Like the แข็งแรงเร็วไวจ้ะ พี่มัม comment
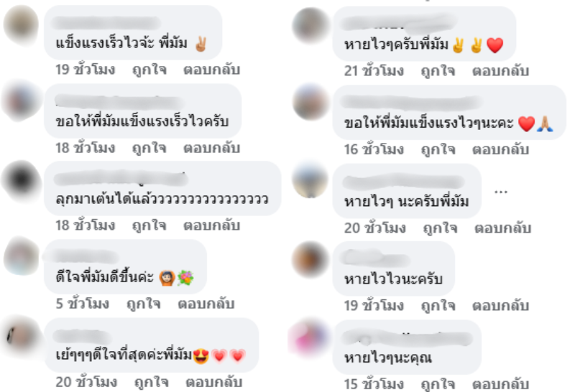This screenshot has width=575, height=392. (x=149, y=69)
